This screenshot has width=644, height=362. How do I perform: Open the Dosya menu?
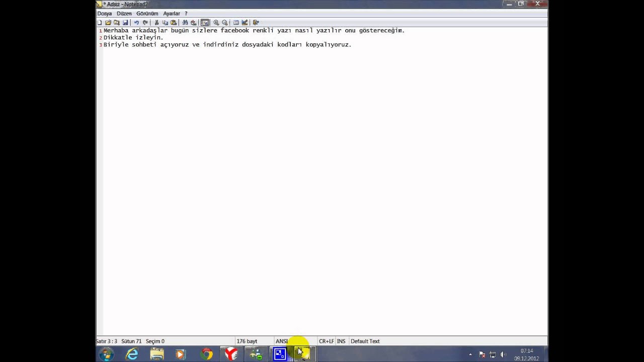point(105,14)
